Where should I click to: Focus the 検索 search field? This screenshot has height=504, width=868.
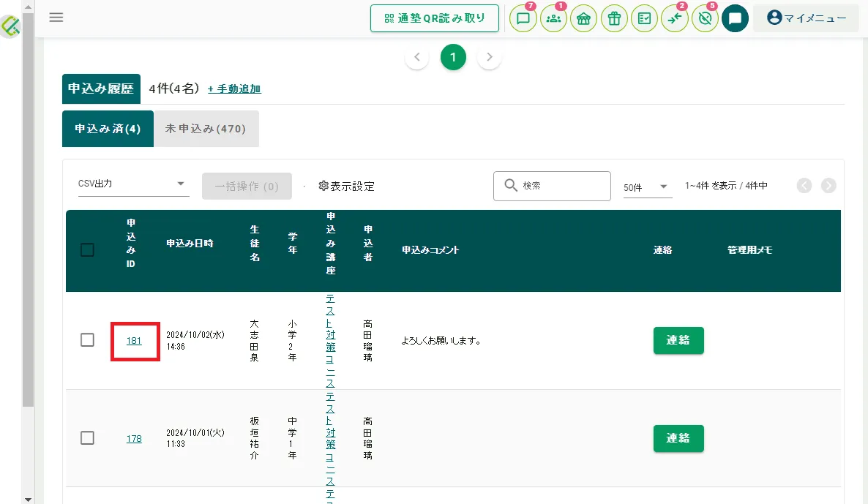click(552, 186)
